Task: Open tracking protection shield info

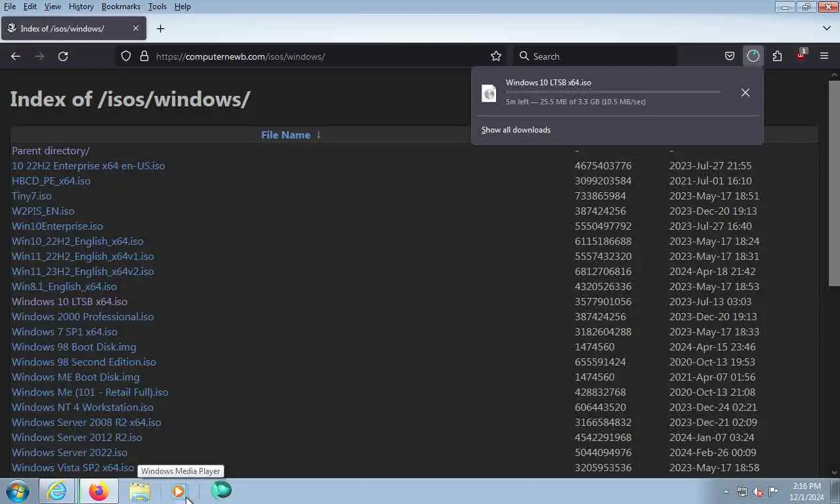Action: tap(126, 56)
